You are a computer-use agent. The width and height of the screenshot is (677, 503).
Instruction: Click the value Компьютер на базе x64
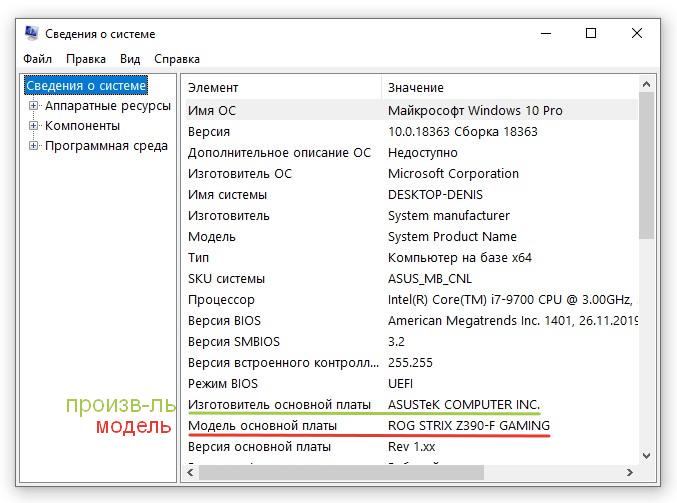(x=460, y=258)
